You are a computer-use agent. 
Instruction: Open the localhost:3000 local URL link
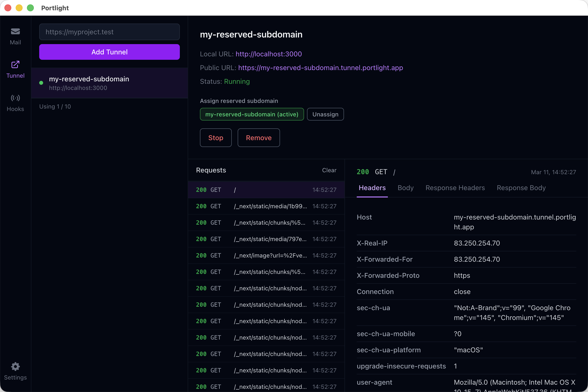[x=269, y=54]
